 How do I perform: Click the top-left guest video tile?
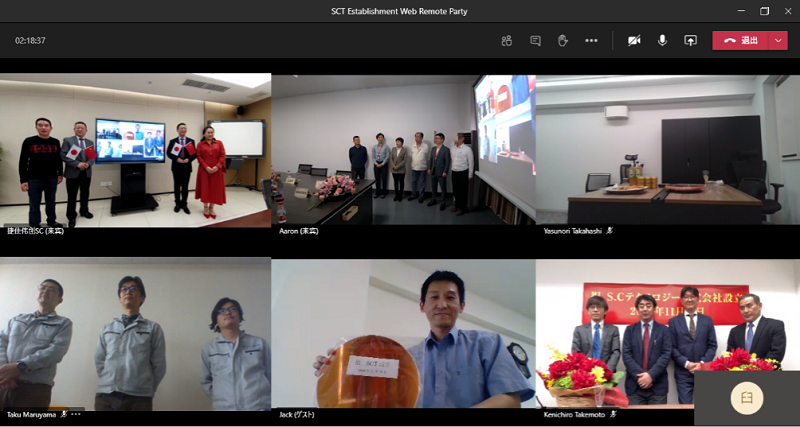point(135,150)
